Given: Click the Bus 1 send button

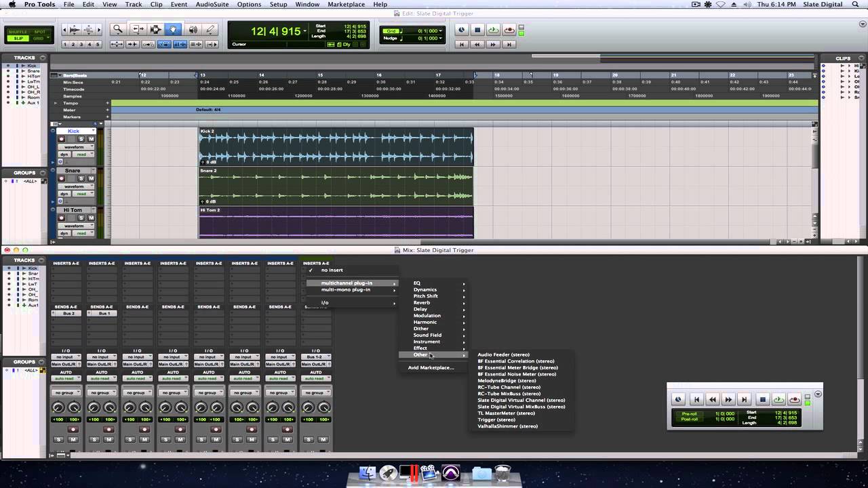Looking at the screenshot, I should tap(104, 314).
